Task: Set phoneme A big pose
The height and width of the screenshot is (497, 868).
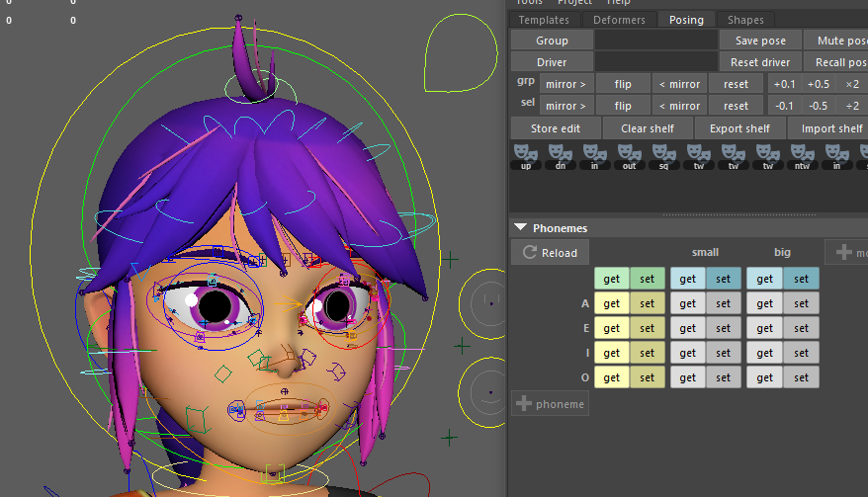Action: tap(801, 303)
